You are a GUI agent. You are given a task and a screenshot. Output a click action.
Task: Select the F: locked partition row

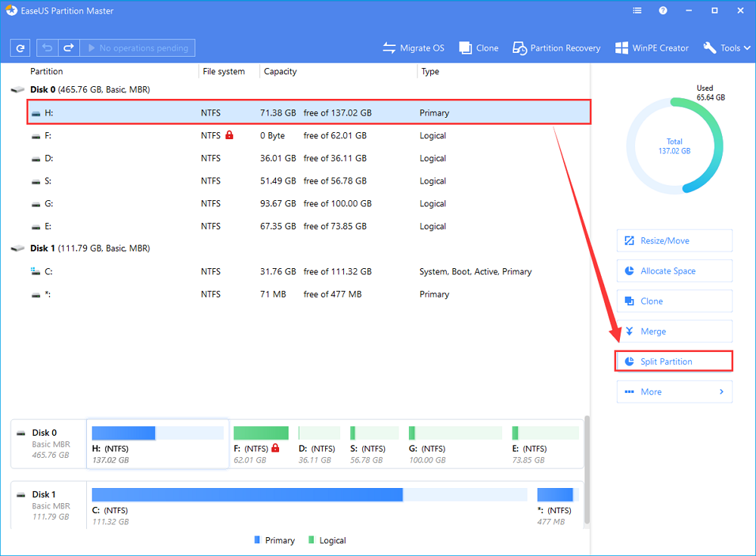[x=308, y=135]
